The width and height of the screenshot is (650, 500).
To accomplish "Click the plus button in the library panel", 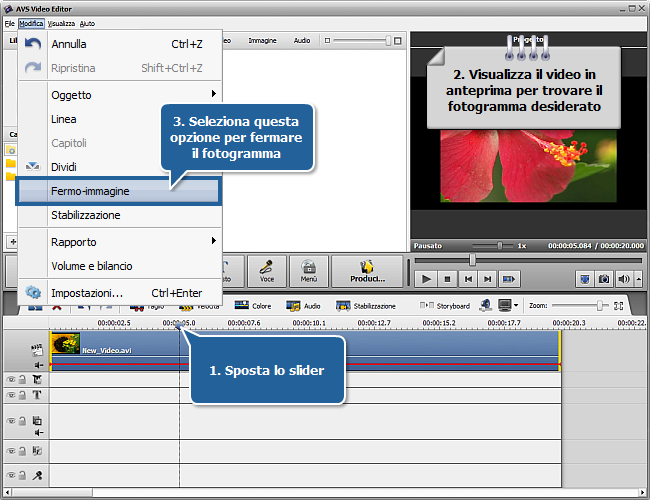I will (x=13, y=241).
